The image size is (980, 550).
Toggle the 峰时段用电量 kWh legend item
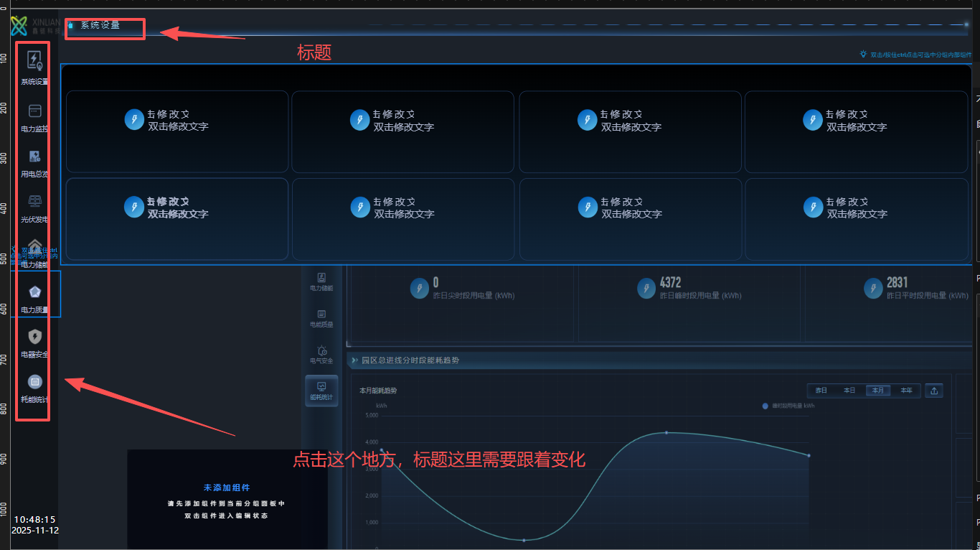point(788,406)
